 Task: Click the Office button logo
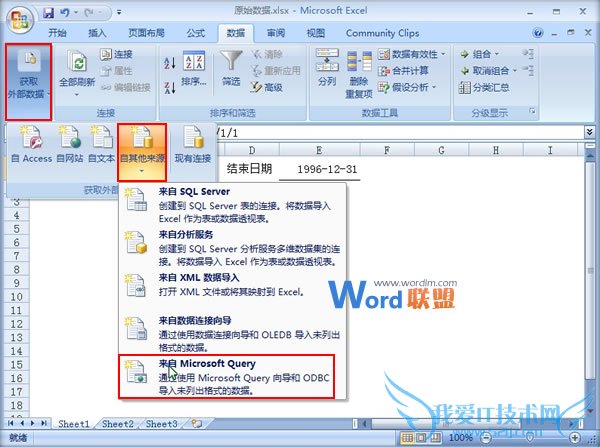point(20,19)
